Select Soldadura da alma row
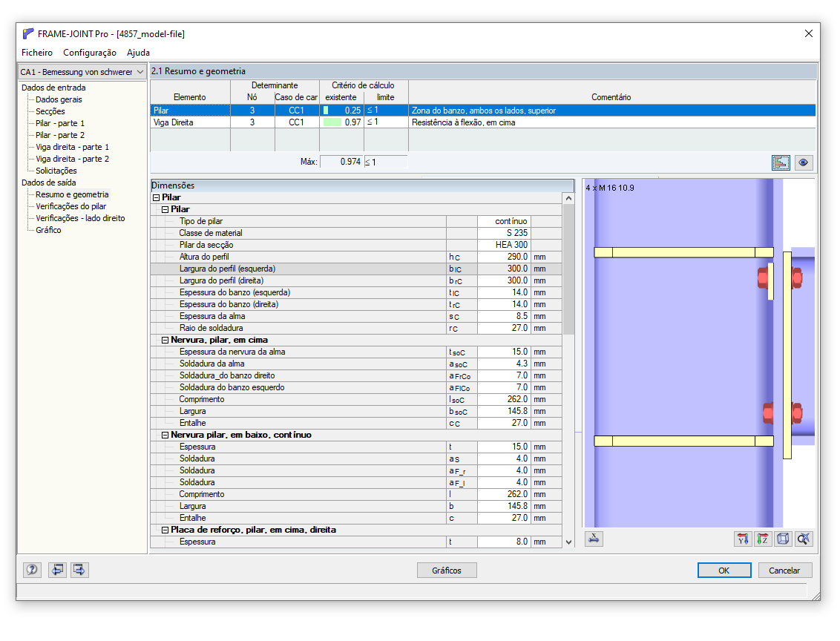This screenshot has height=641, width=840. pyautogui.click(x=356, y=364)
